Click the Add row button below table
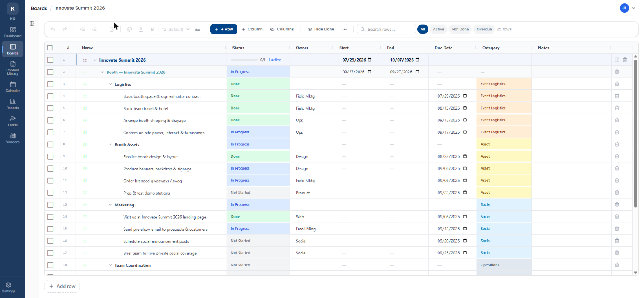Viewport: 644px width, 298px height. pyautogui.click(x=62, y=286)
